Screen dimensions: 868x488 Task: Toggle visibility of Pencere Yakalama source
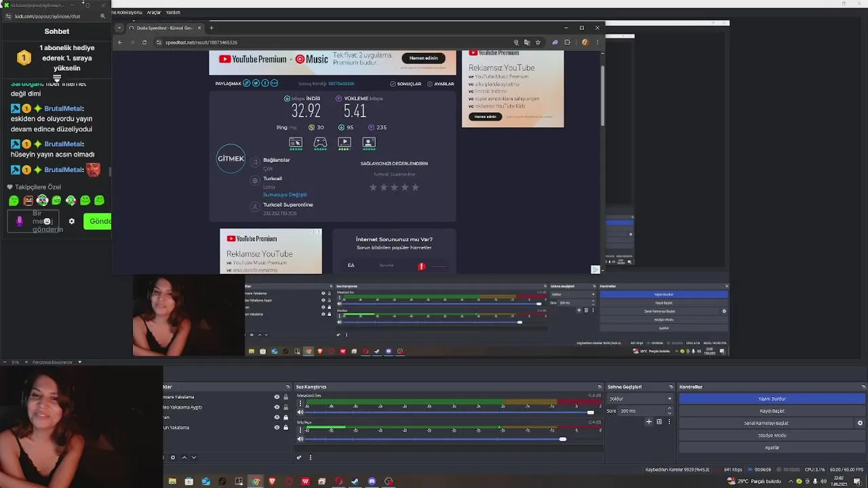(277, 397)
